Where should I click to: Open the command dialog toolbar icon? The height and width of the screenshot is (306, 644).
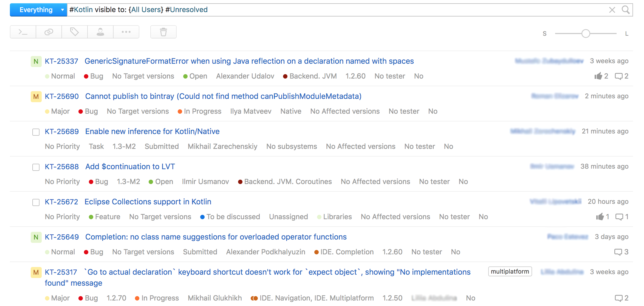(x=23, y=32)
